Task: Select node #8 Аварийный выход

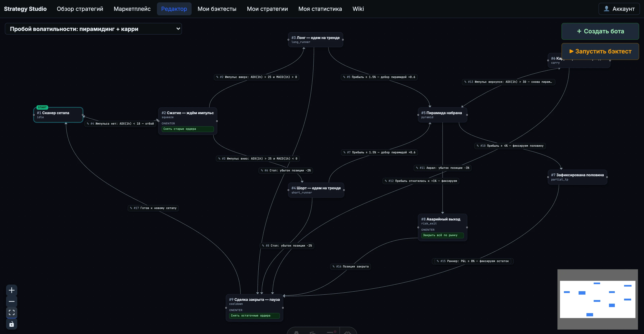Action: pos(443,227)
